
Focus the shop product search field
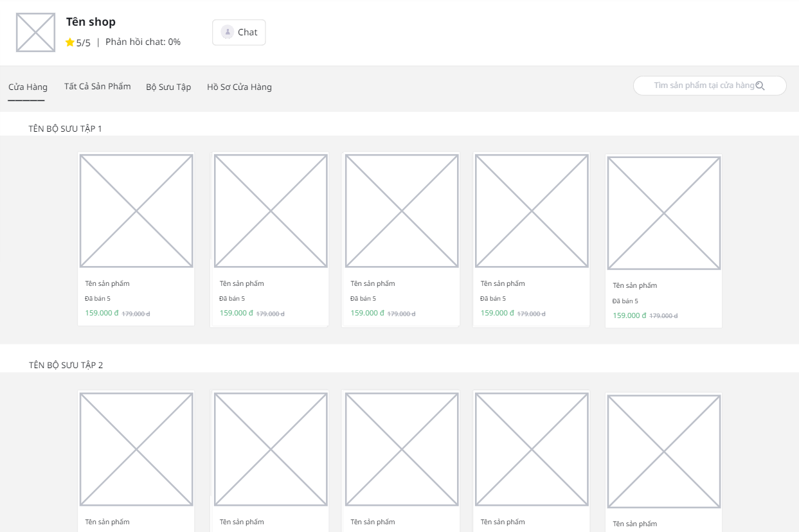click(x=710, y=85)
